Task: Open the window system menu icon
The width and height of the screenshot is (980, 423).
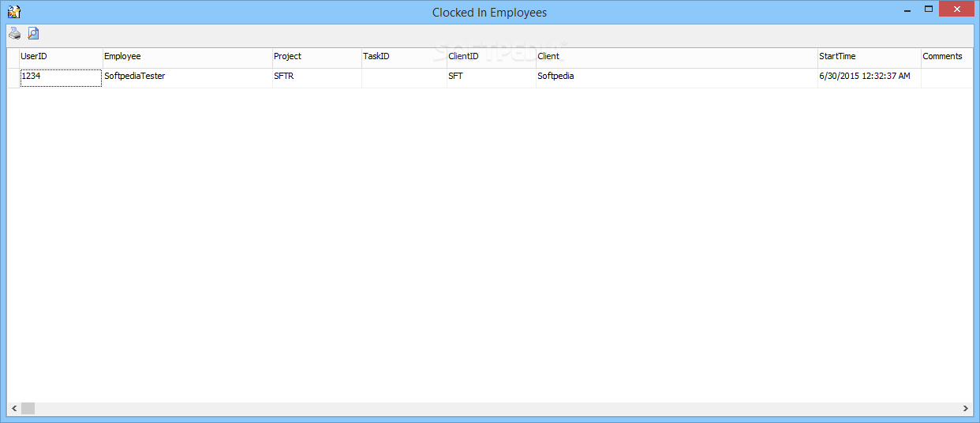Action: [x=13, y=11]
